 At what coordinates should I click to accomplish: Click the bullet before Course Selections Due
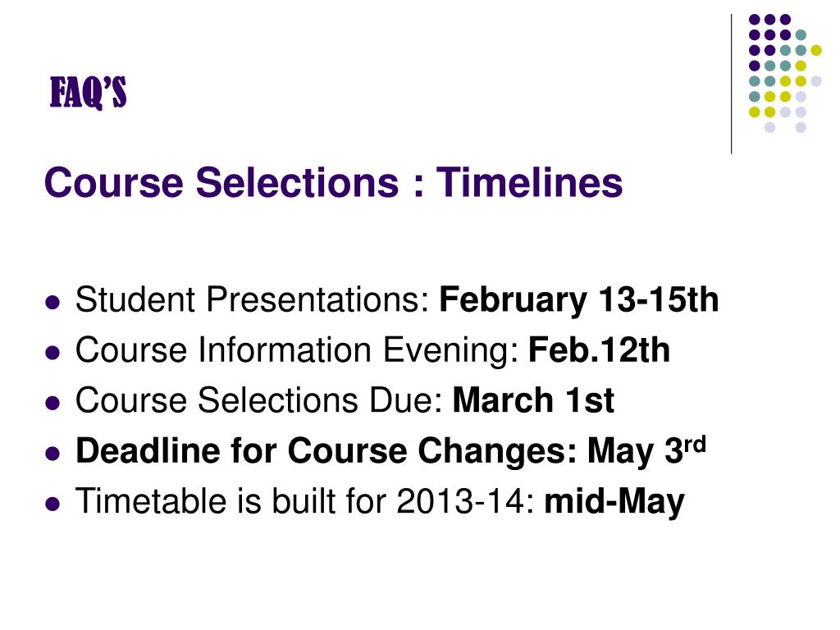pyautogui.click(x=52, y=404)
